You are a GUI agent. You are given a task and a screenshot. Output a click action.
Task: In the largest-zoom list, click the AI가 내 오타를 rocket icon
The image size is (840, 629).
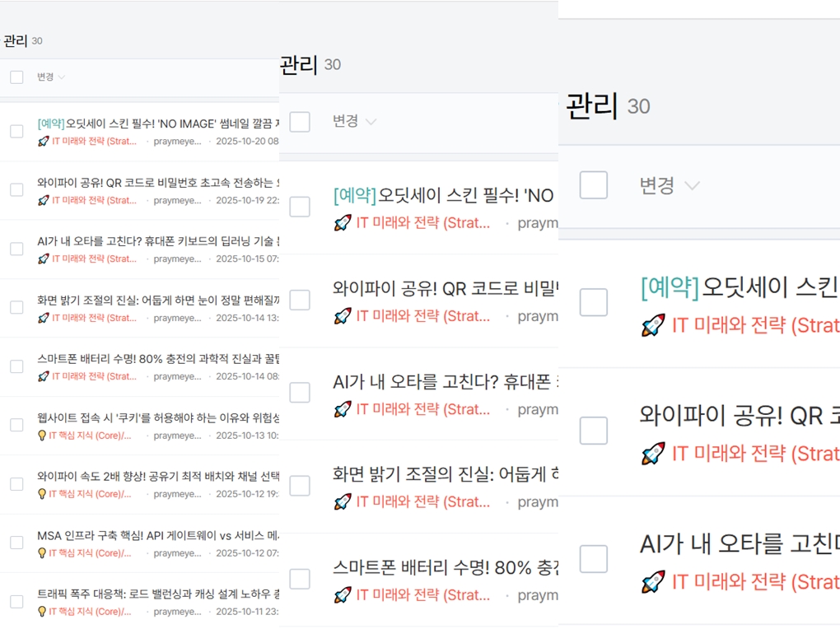pyautogui.click(x=654, y=582)
